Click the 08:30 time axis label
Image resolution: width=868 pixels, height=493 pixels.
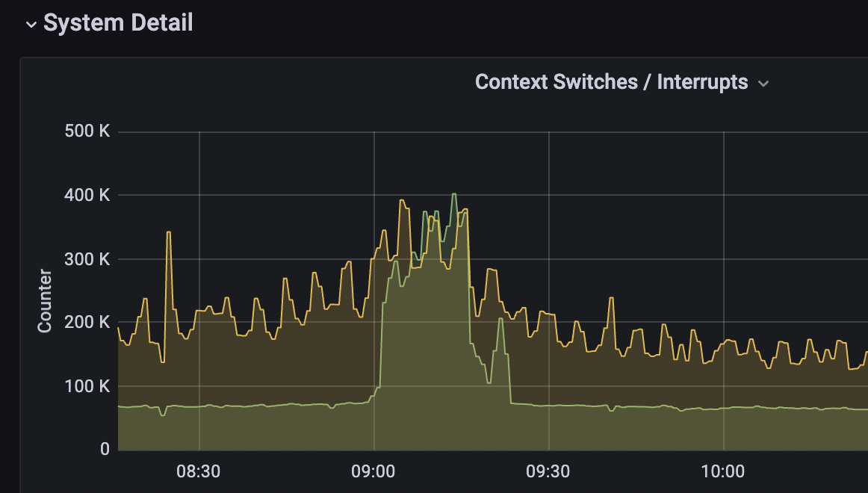coord(199,472)
